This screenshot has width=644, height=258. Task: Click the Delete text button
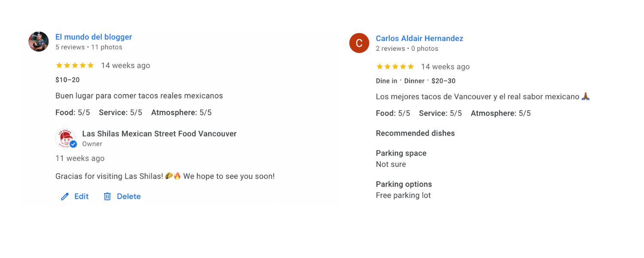[x=129, y=197]
